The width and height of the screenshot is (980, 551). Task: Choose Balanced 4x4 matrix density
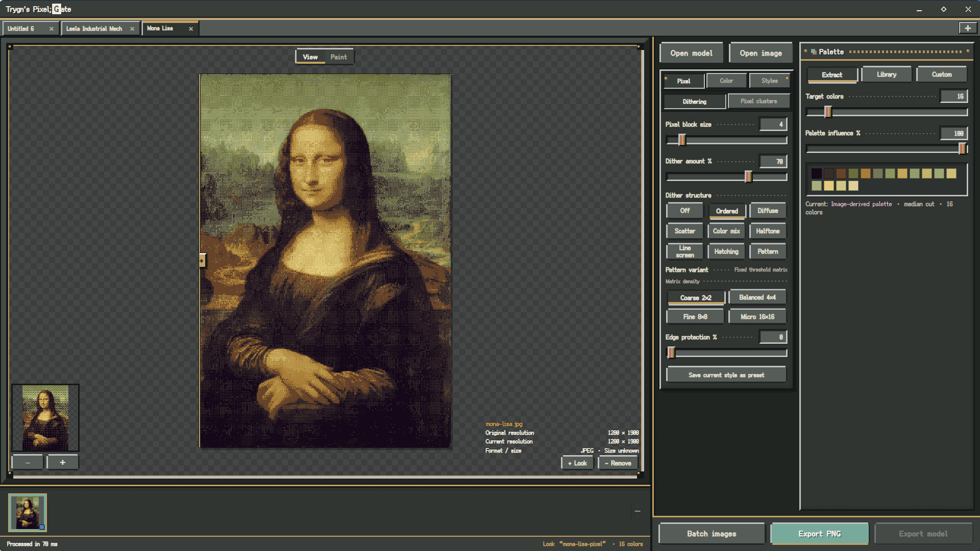point(757,297)
